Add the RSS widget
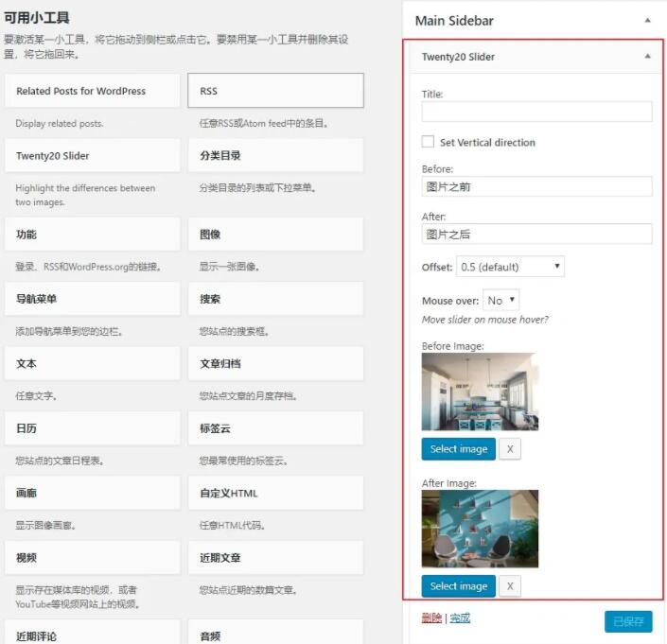Viewport: 667px width, 644px height. 275,91
